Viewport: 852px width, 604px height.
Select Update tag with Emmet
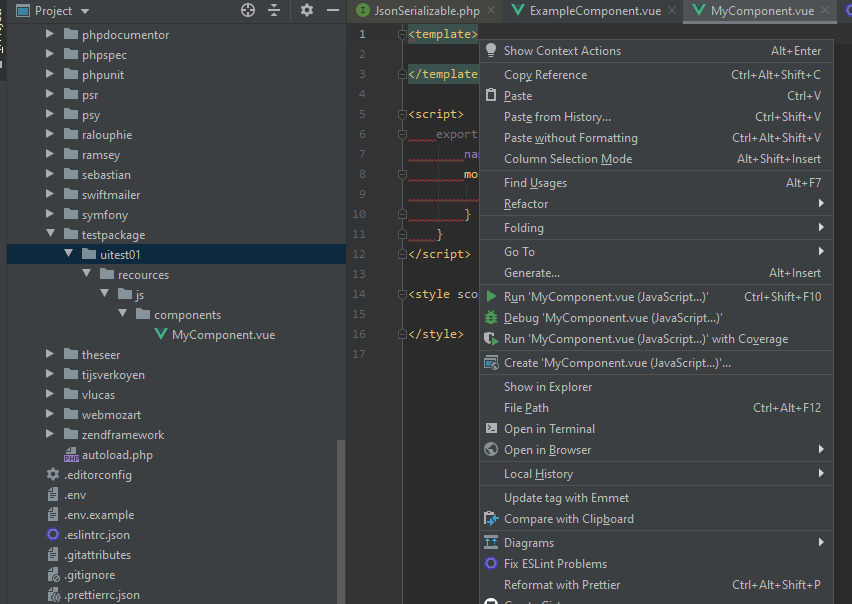click(x=656, y=498)
